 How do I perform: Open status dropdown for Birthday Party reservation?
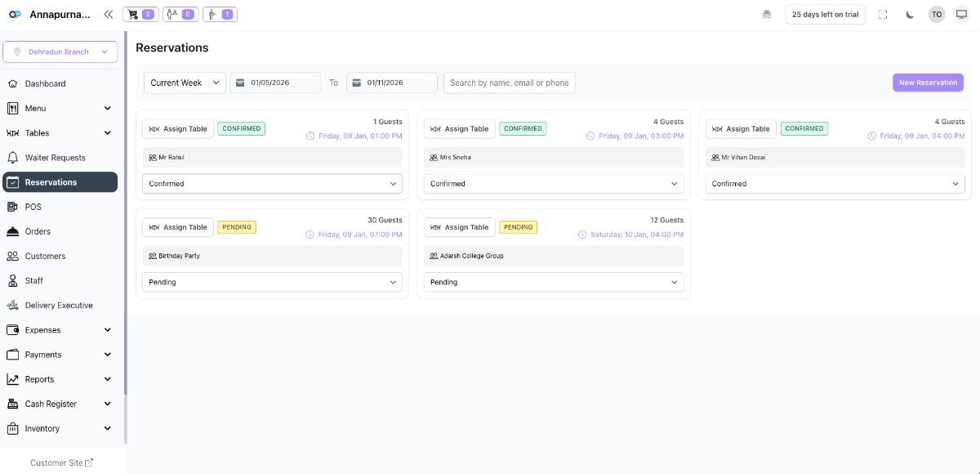tap(272, 282)
